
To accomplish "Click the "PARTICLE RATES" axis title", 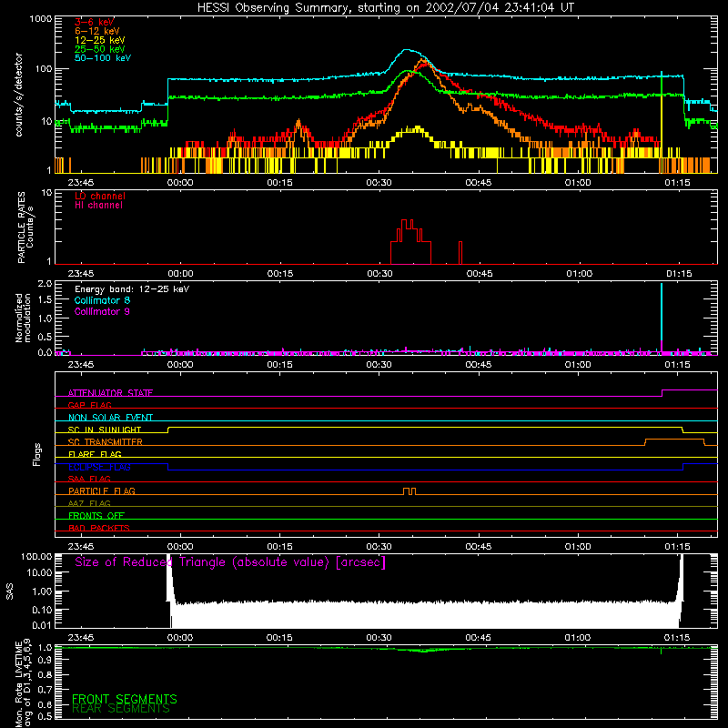I will [x=22, y=227].
